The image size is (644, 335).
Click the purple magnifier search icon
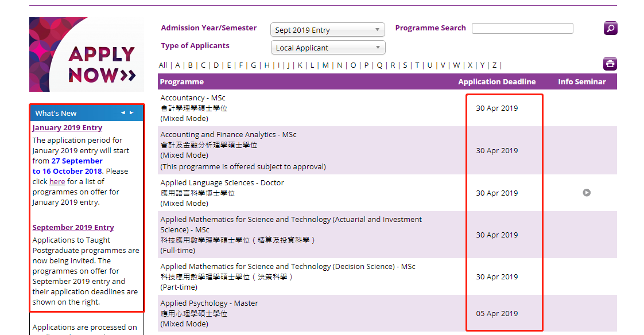[610, 28]
